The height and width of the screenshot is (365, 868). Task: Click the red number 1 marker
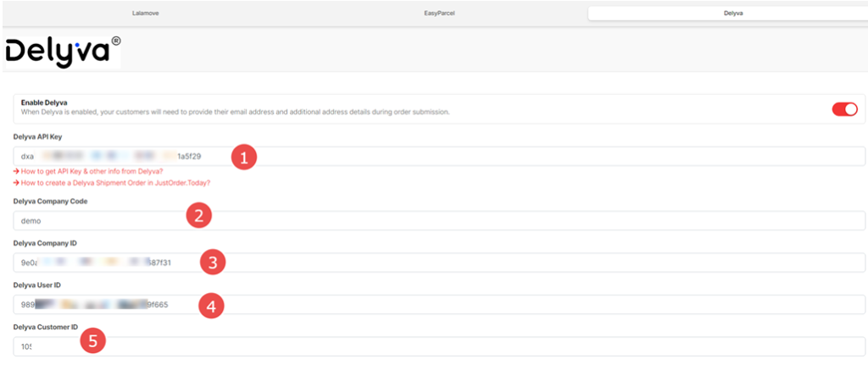click(x=244, y=157)
